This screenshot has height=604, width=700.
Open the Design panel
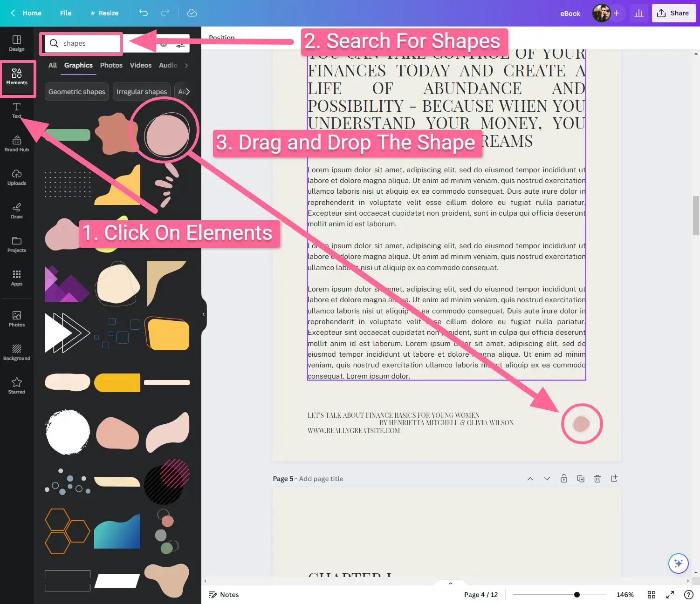(x=17, y=43)
